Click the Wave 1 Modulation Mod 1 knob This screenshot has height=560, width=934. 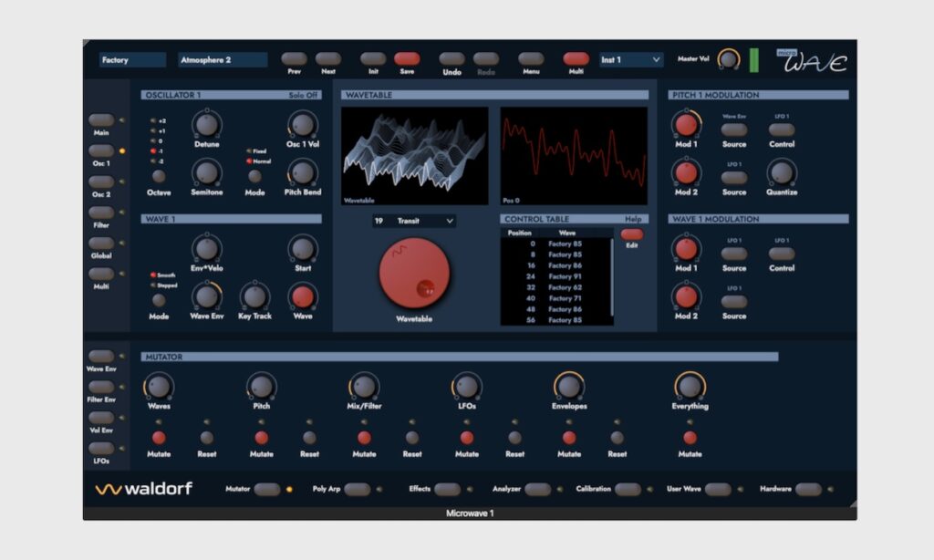click(x=686, y=249)
